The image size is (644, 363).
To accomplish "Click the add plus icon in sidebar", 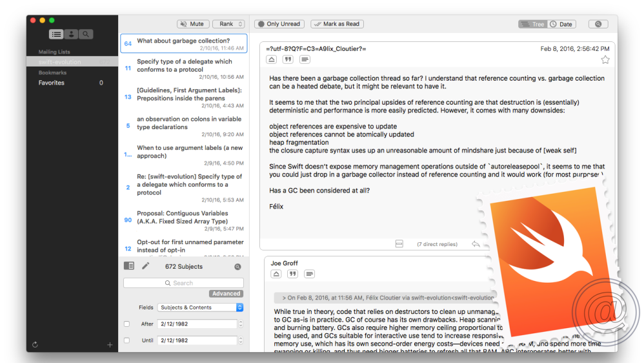I will 110,345.
